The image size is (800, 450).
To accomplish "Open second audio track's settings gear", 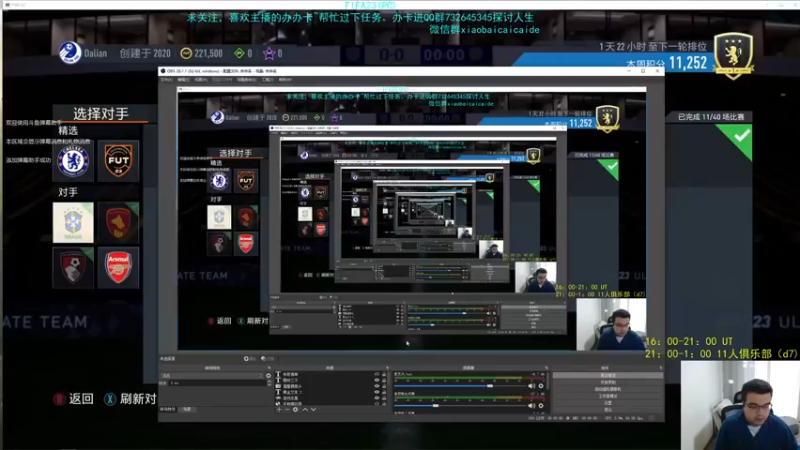I will click(x=541, y=406).
